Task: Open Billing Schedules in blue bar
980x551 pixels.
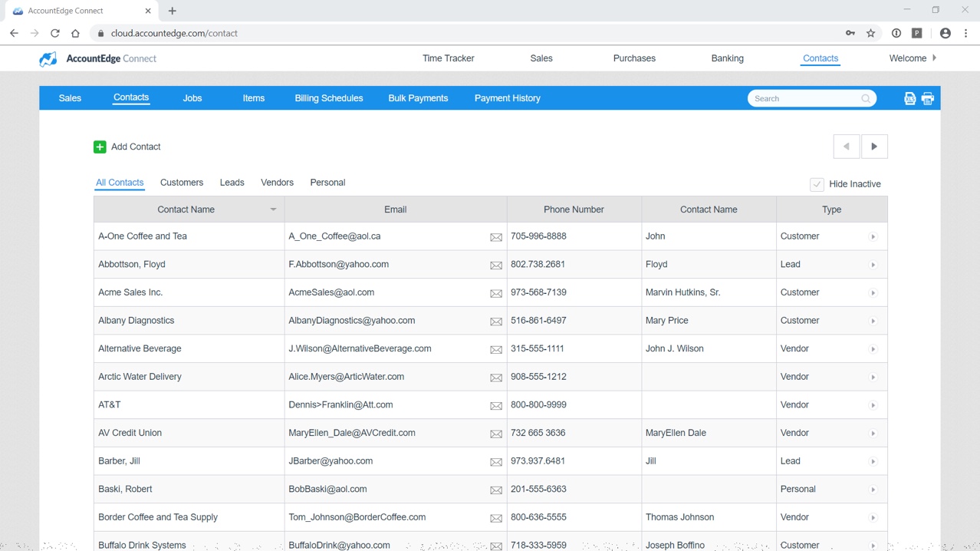Action: (329, 98)
